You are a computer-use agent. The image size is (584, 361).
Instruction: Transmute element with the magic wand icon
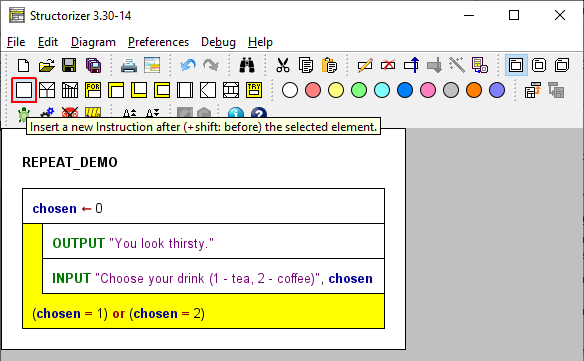point(457,65)
